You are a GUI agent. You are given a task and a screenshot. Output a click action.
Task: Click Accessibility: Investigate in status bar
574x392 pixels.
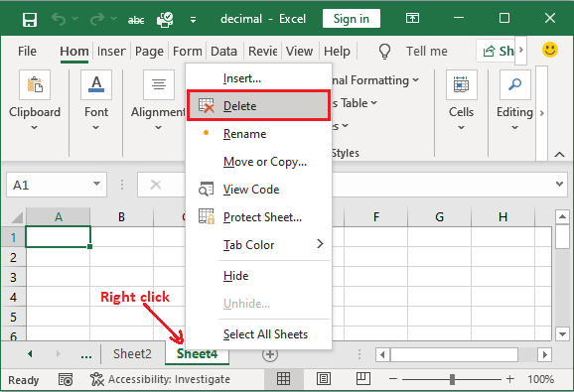point(160,379)
